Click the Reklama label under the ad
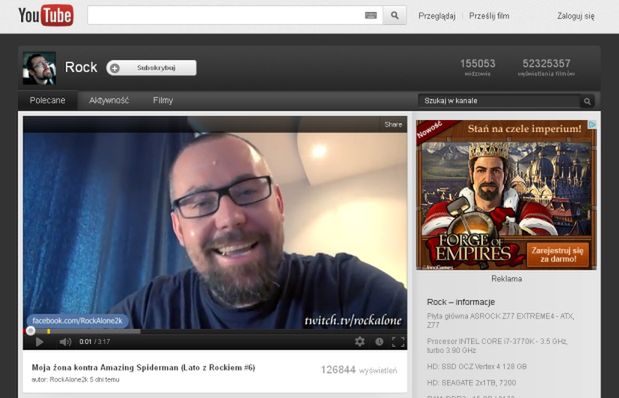The image size is (619, 398). [x=506, y=278]
